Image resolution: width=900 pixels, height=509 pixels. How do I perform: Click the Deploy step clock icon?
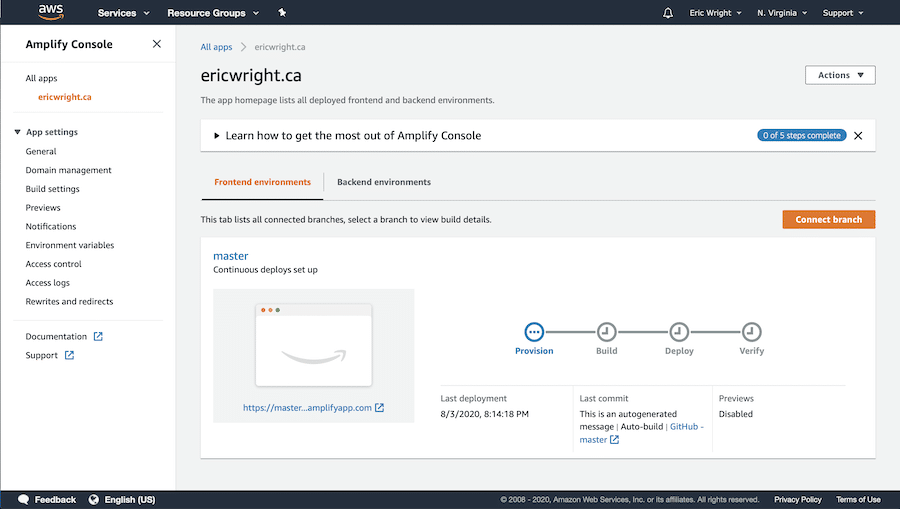pyautogui.click(x=679, y=332)
